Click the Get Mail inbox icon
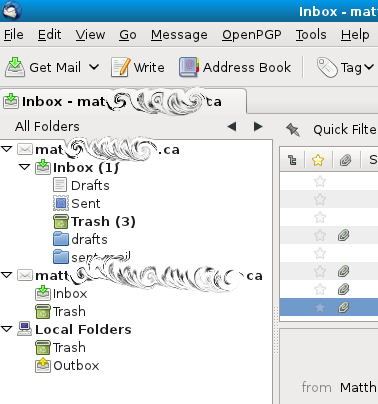This screenshot has width=378, height=404. click(15, 67)
